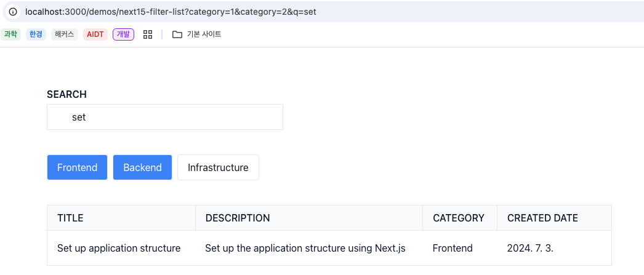Viewport: 644px width, 275px height.
Task: Toggle off the Backend category filter
Action: 142,167
